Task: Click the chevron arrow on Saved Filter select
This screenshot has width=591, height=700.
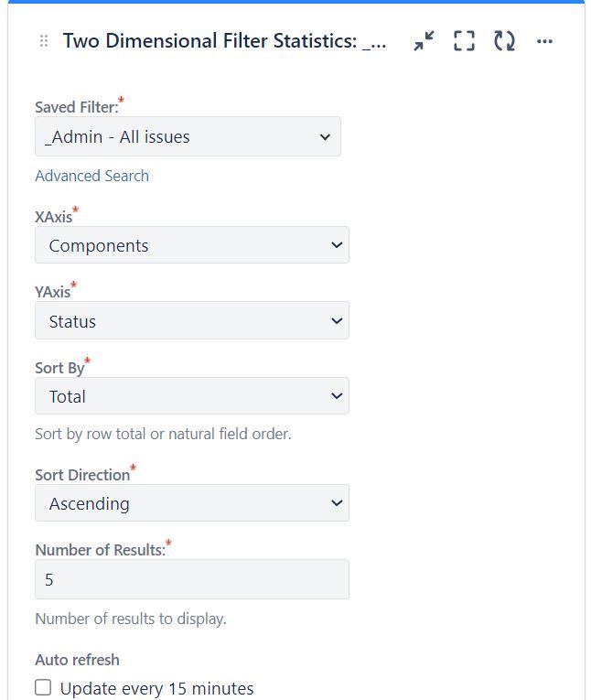Action: click(x=325, y=137)
